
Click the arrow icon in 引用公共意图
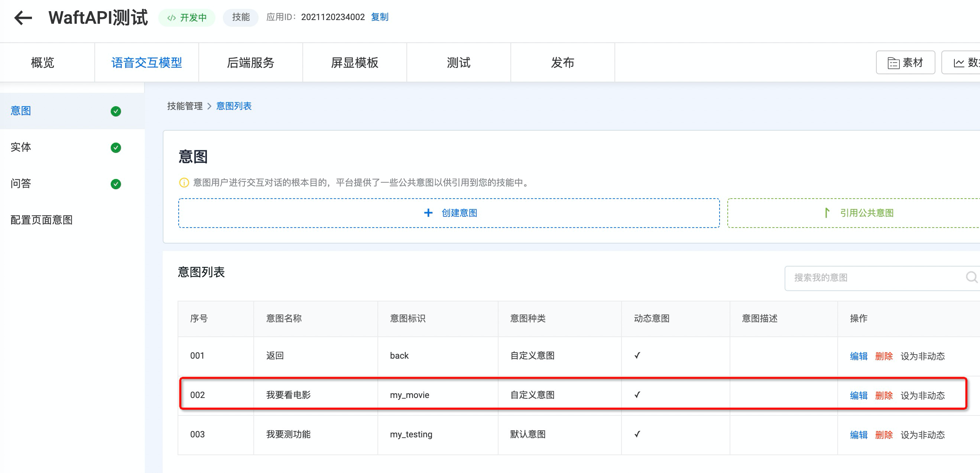tap(826, 212)
